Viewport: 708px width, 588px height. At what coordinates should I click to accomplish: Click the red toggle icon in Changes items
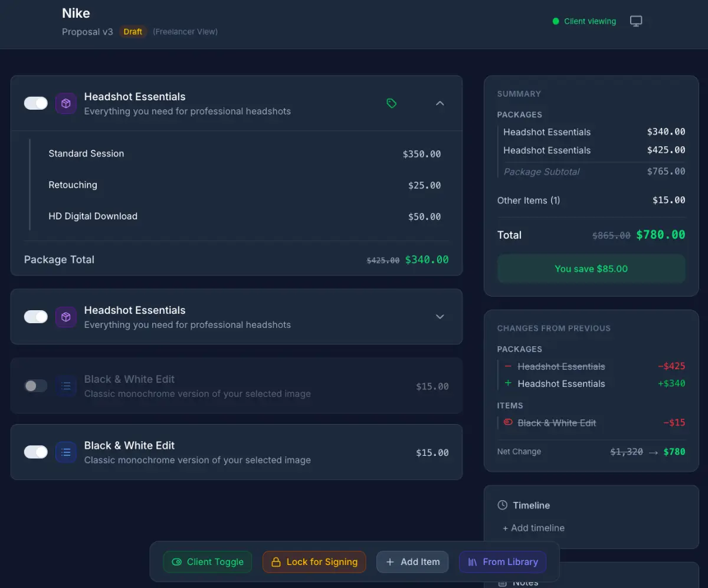[x=507, y=423]
